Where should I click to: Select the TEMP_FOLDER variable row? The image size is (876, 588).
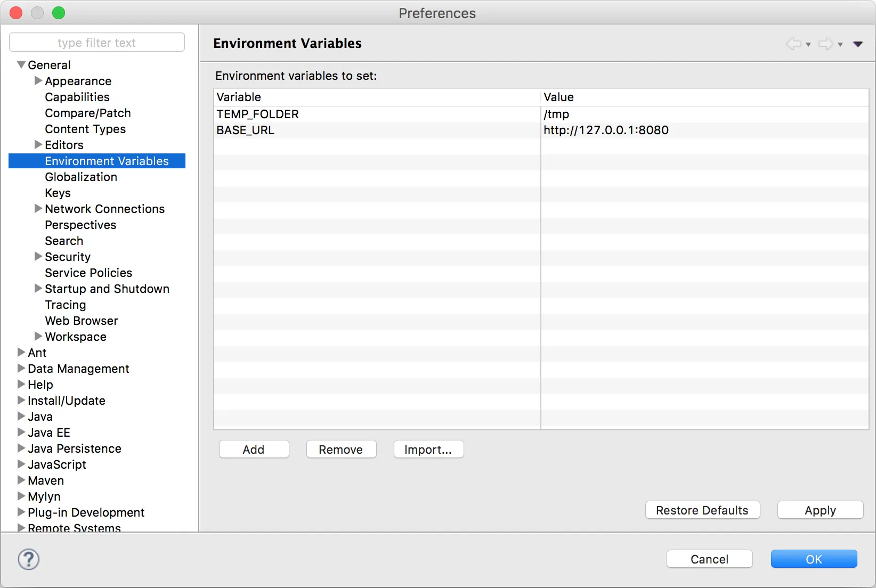tap(258, 114)
